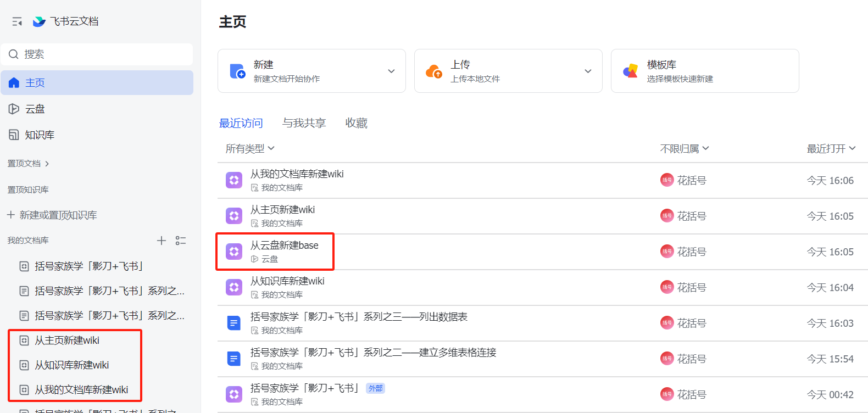Switch to the 与我共享 tab
The height and width of the screenshot is (413, 868).
(x=304, y=123)
